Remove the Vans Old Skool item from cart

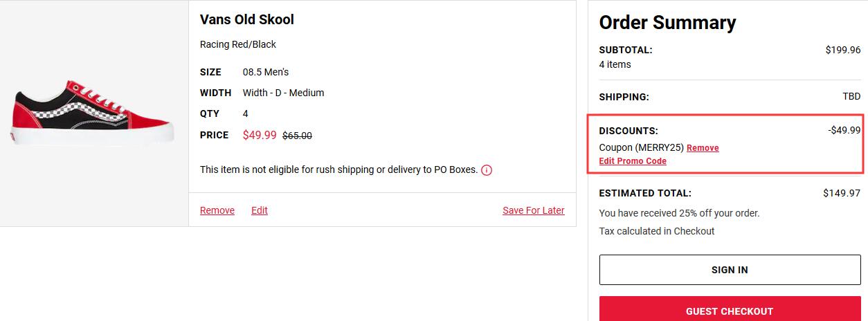coord(217,210)
